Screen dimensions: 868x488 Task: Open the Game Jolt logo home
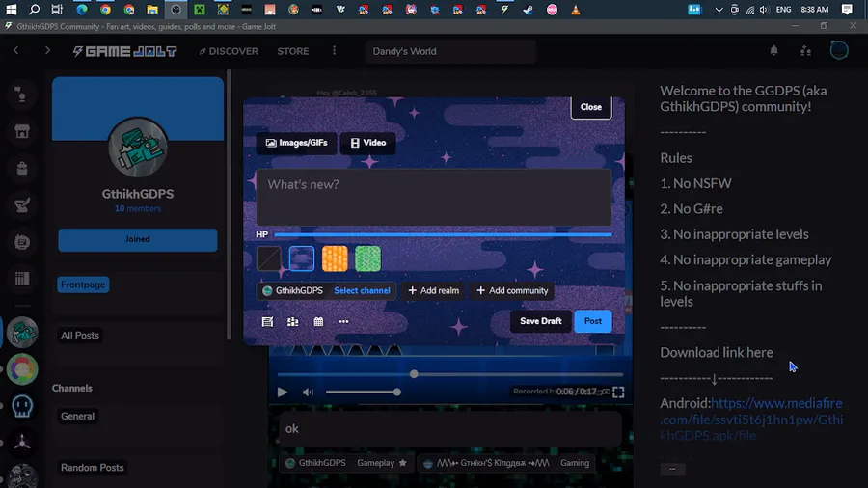124,51
